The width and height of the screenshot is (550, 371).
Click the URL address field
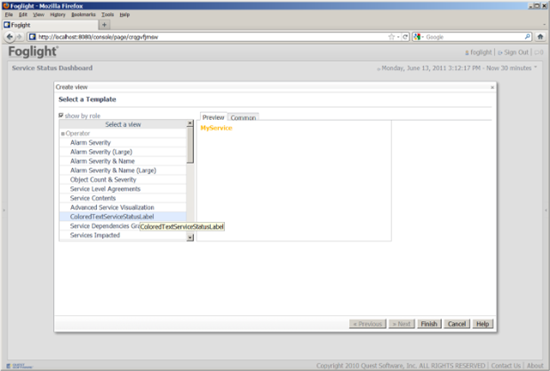(x=210, y=37)
